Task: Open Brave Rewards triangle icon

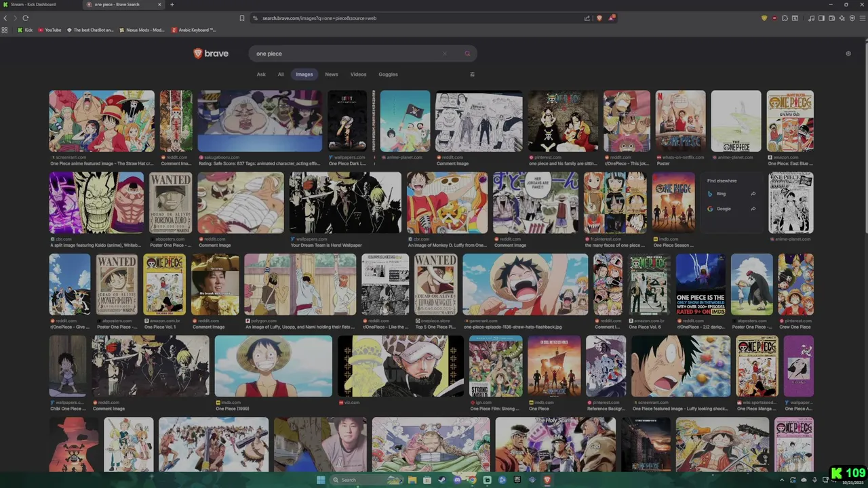Action: tap(611, 18)
